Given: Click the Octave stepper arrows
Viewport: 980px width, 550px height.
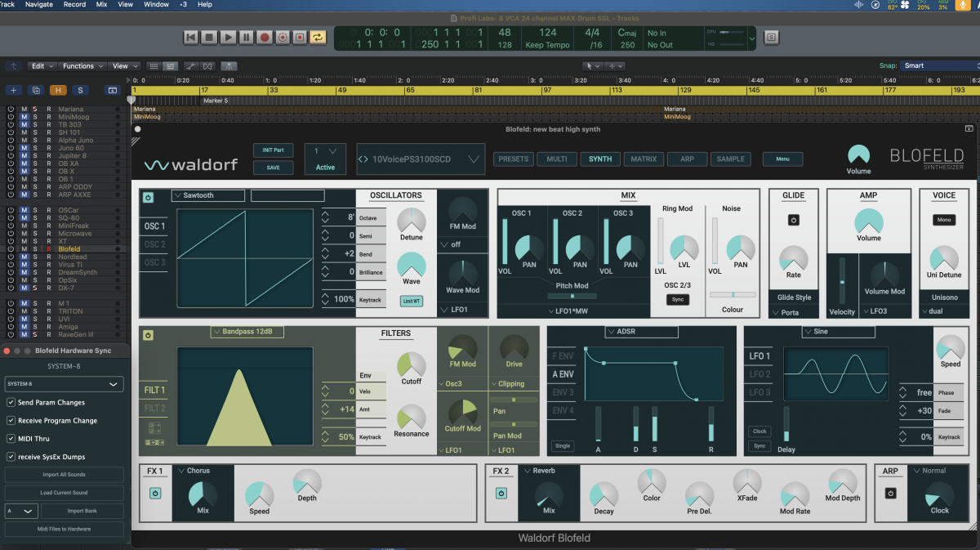Looking at the screenshot, I should 325,217.
